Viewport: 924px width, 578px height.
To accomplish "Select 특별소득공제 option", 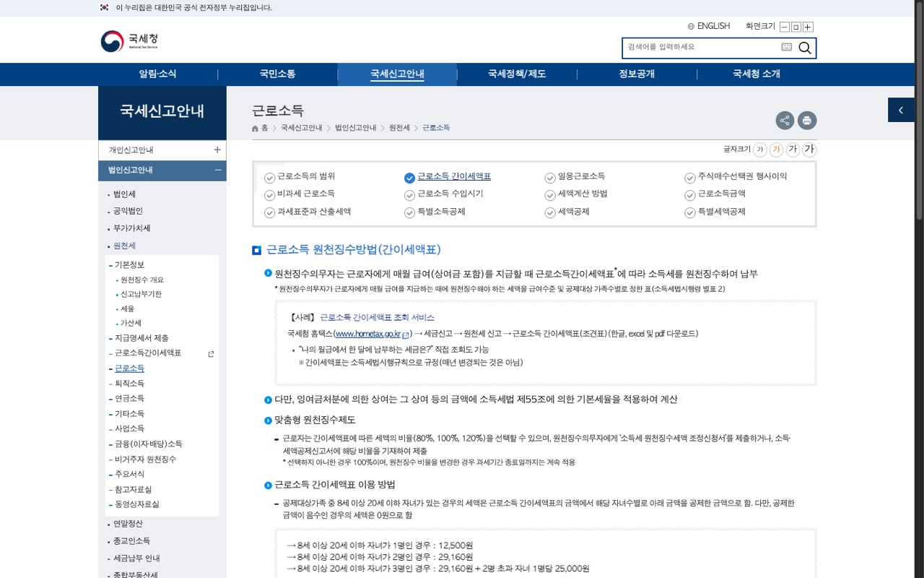I will pyautogui.click(x=435, y=212).
